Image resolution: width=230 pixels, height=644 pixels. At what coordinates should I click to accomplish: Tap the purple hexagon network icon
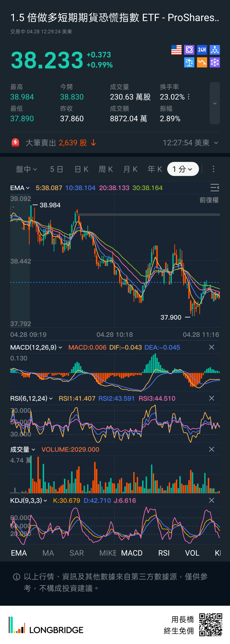[215, 63]
